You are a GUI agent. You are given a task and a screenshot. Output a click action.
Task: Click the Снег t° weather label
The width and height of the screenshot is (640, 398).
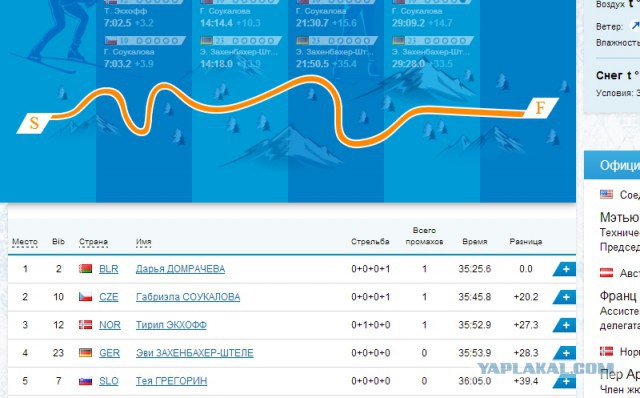(x=618, y=76)
